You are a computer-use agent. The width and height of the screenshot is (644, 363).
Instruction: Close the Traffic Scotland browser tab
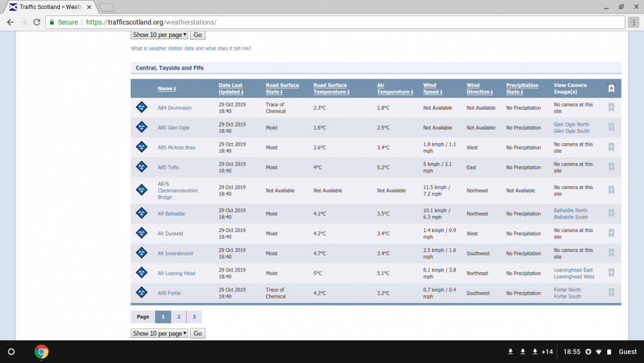(x=89, y=7)
